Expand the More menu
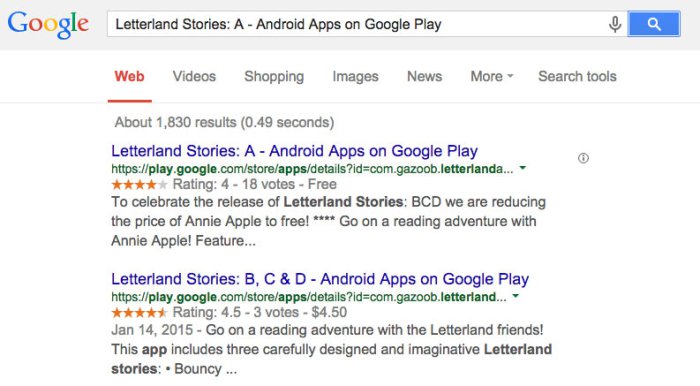 (x=492, y=76)
